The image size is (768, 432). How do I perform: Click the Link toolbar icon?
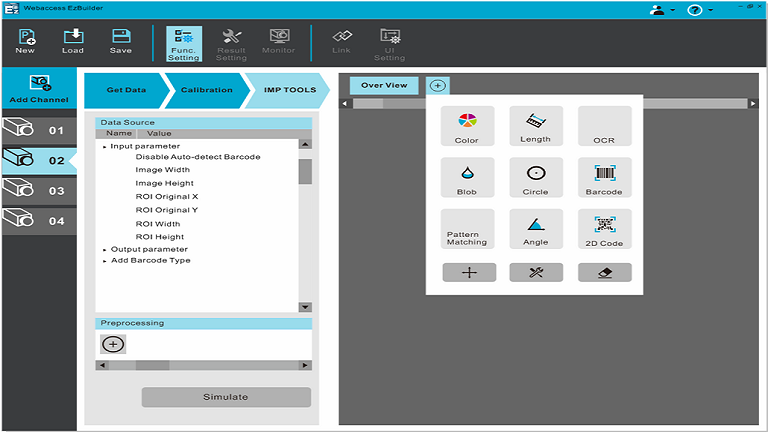341,42
